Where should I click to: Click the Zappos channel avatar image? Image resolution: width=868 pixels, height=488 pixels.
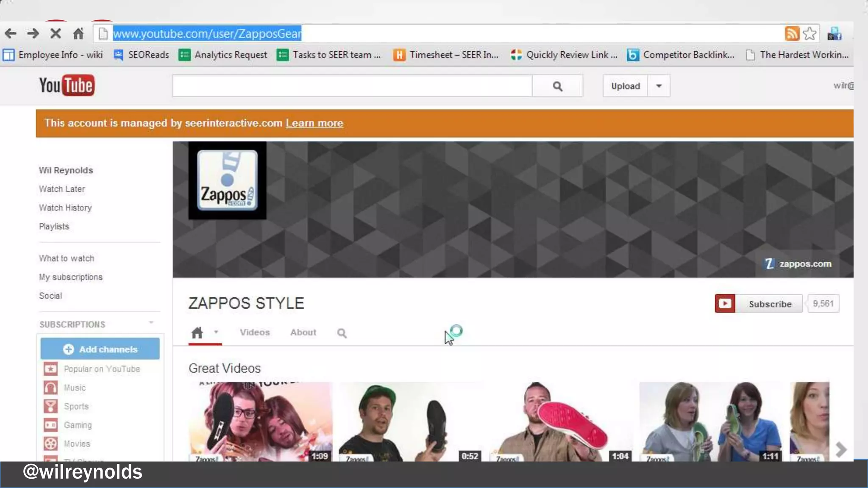227,180
